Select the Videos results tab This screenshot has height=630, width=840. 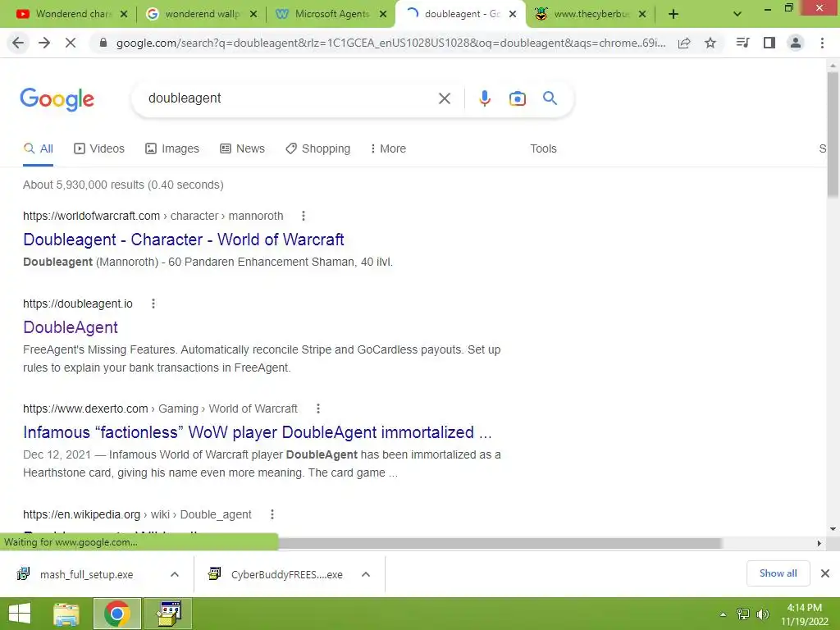click(x=99, y=148)
